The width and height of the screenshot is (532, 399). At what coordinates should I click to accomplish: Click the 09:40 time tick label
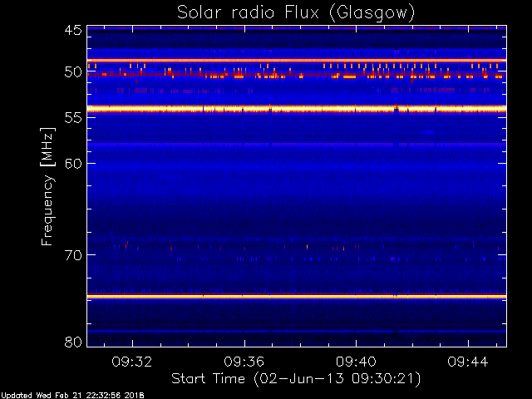pos(356,362)
